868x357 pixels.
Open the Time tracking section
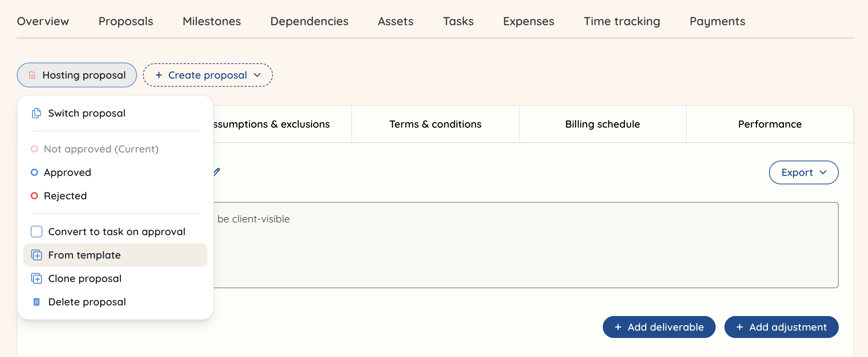pos(622,21)
